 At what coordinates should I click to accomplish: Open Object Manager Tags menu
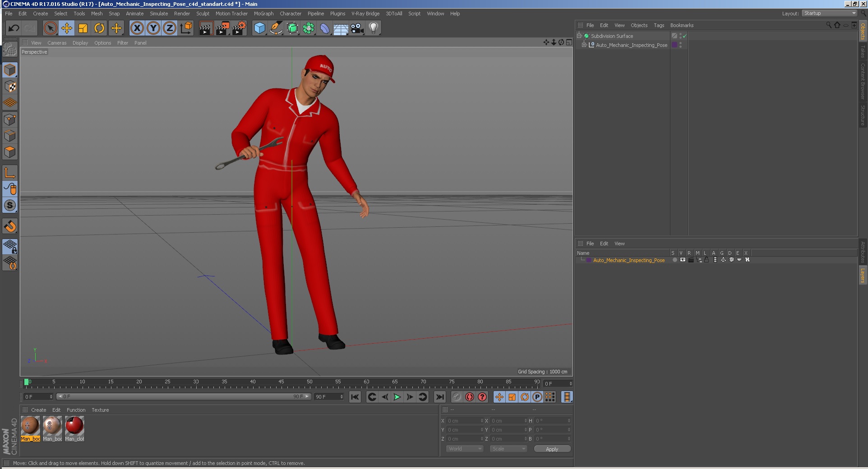pyautogui.click(x=659, y=25)
